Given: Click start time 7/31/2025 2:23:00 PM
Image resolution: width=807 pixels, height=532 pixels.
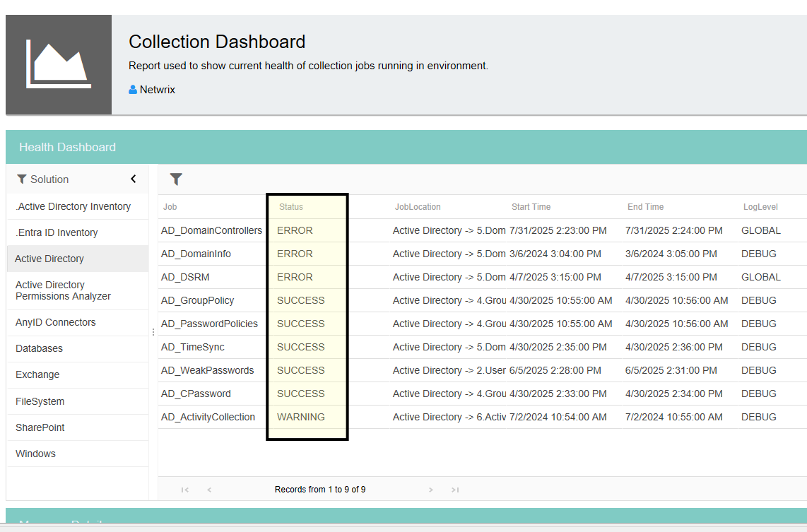Looking at the screenshot, I should click(x=558, y=230).
